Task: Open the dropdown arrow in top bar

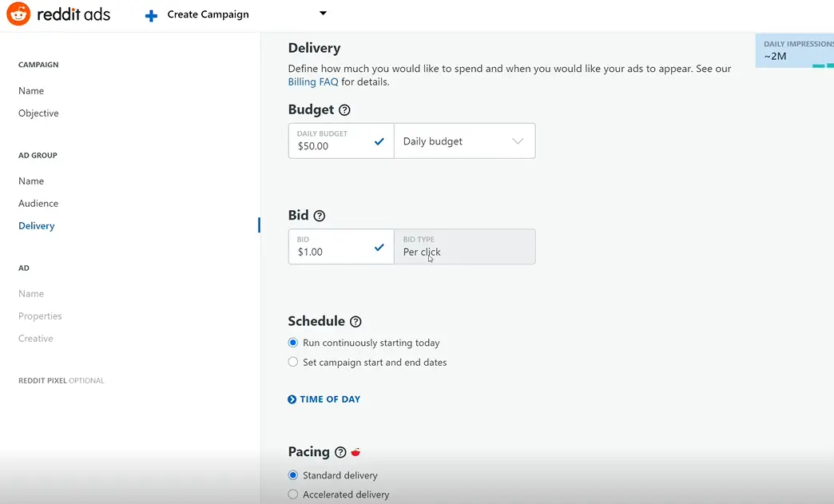Action: click(x=323, y=13)
